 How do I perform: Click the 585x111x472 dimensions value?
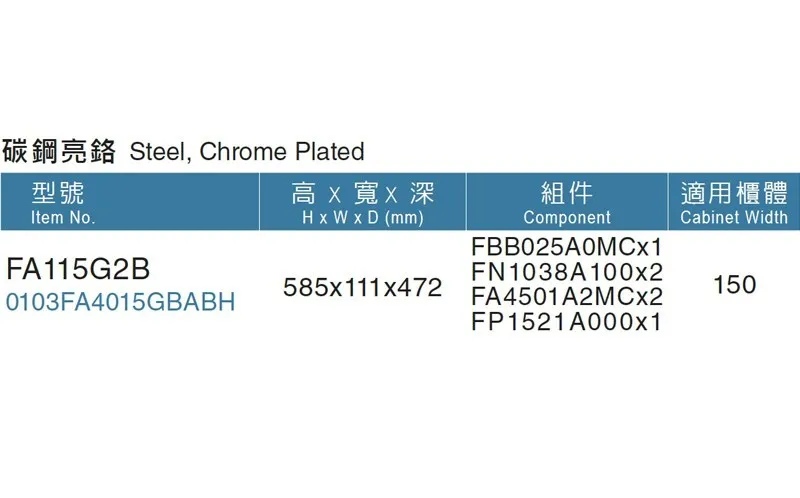363,288
